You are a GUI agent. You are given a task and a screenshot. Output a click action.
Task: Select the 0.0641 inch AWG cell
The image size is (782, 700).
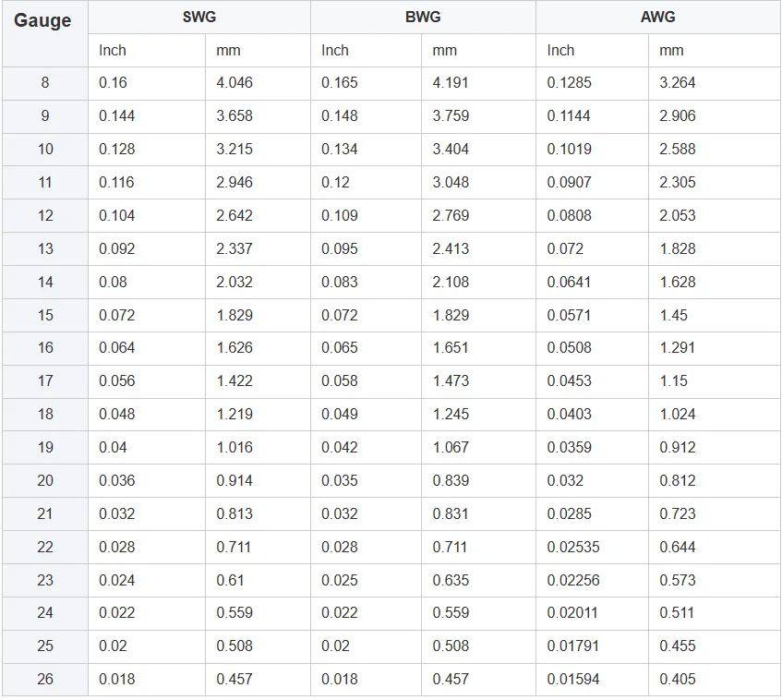570,282
